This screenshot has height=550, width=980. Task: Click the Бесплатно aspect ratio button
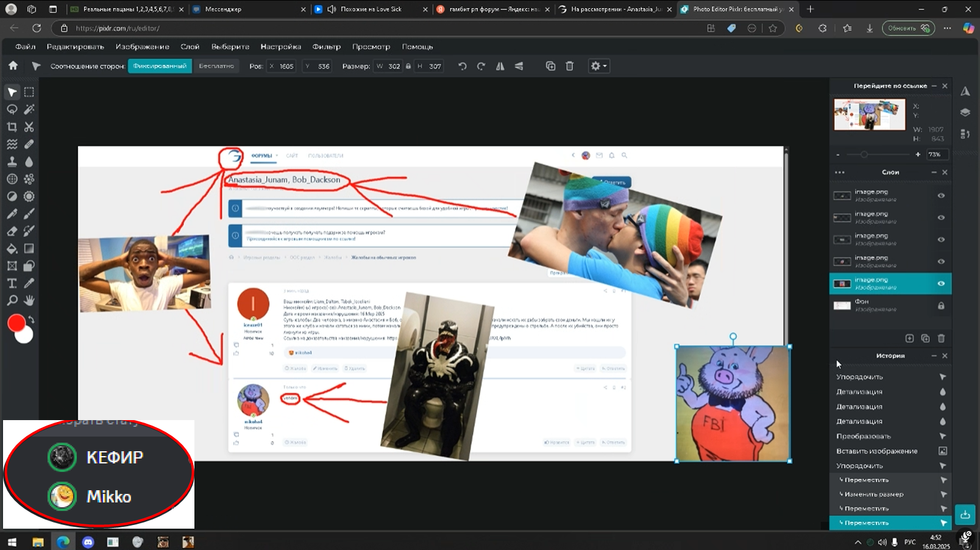(216, 66)
